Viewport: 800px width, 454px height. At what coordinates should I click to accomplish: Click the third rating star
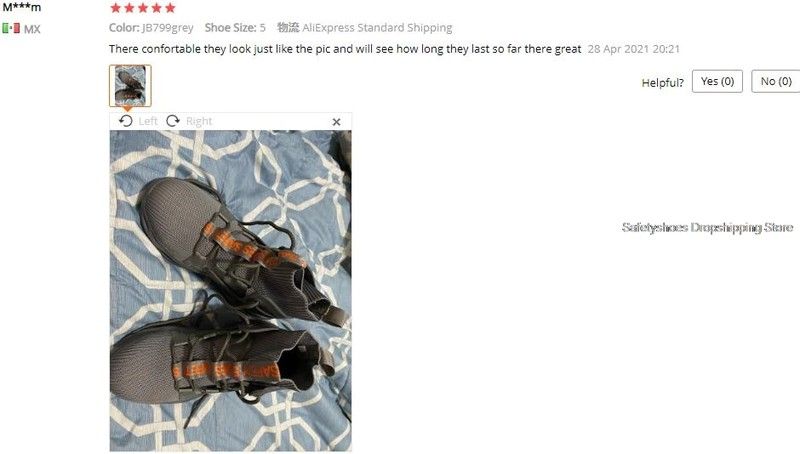point(143,8)
